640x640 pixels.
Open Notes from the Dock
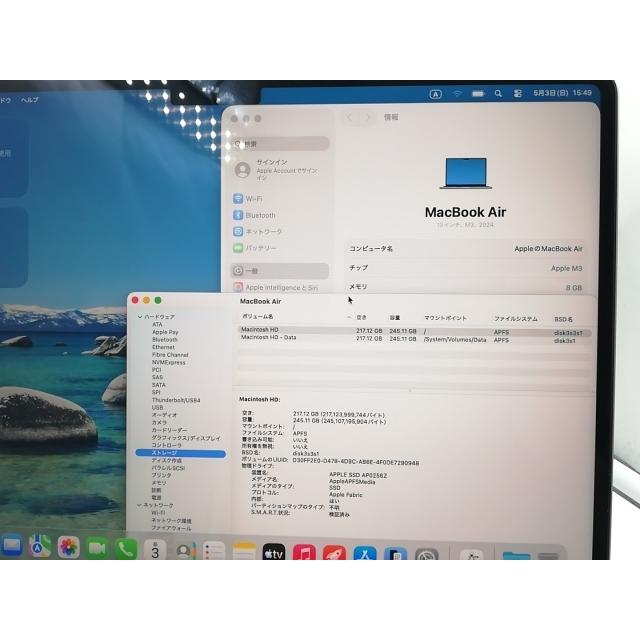(244, 551)
